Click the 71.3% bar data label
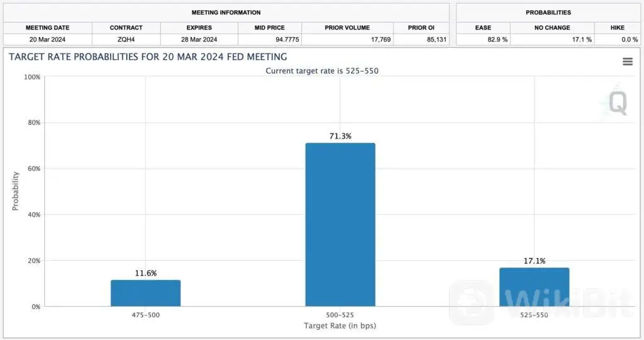The image size is (644, 340). (340, 135)
